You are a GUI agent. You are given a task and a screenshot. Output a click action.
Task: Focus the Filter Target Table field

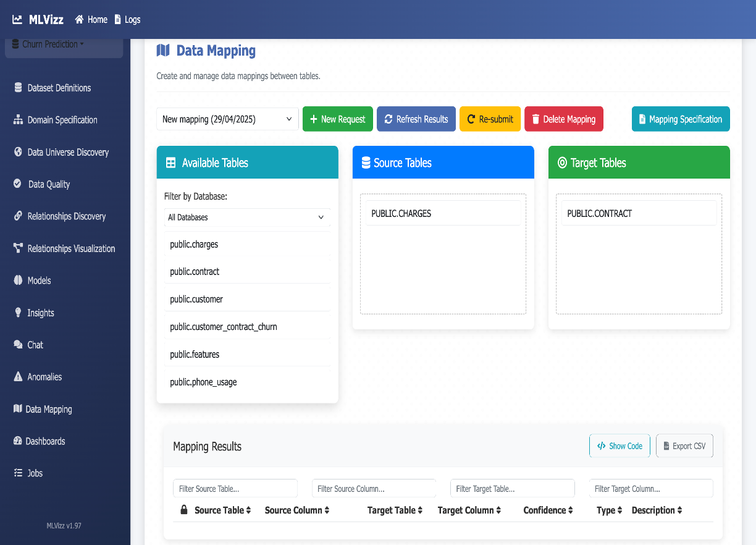click(513, 488)
